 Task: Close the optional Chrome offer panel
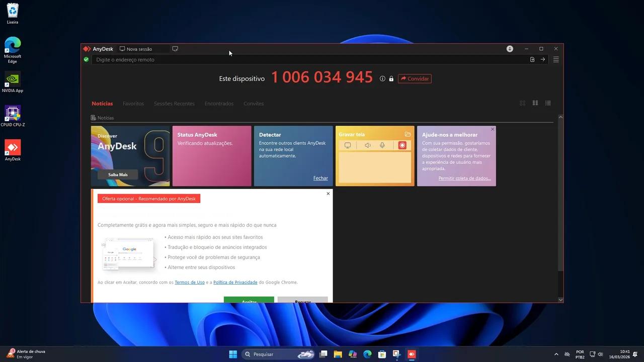pos(328,194)
